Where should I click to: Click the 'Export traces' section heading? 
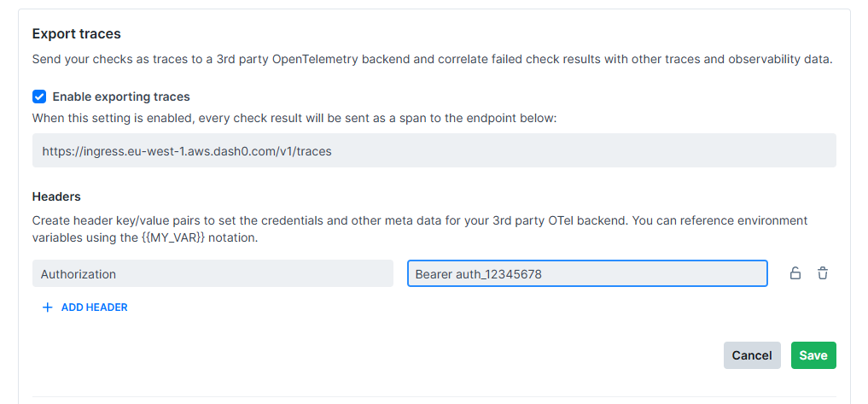point(77,34)
